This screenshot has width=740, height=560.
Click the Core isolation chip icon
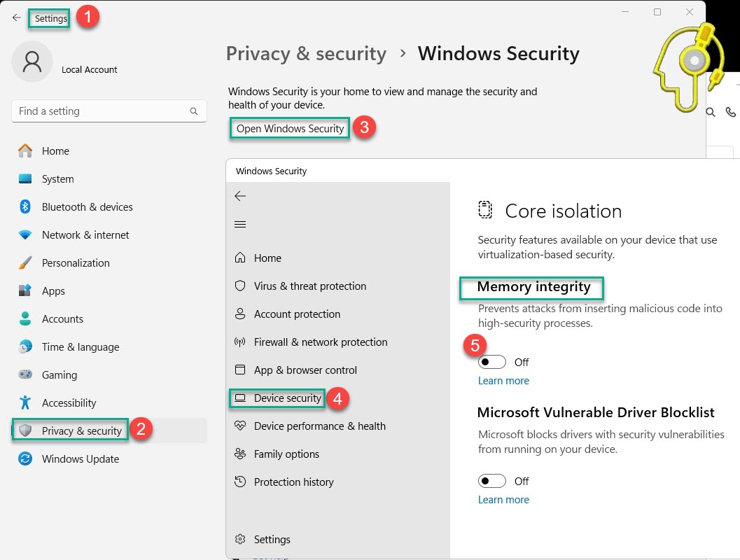(485, 210)
